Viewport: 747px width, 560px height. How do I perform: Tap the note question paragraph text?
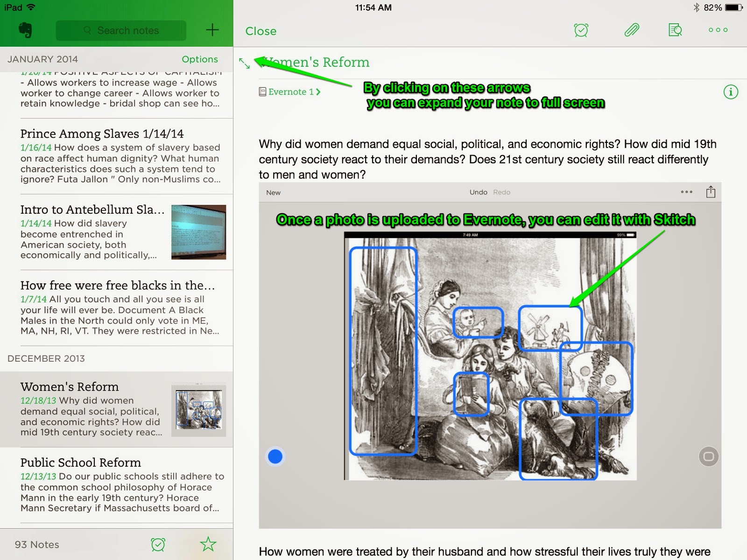pos(487,159)
